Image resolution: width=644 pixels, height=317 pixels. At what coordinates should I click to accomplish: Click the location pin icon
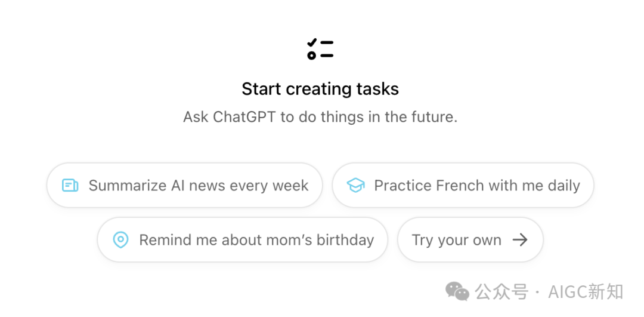(120, 240)
